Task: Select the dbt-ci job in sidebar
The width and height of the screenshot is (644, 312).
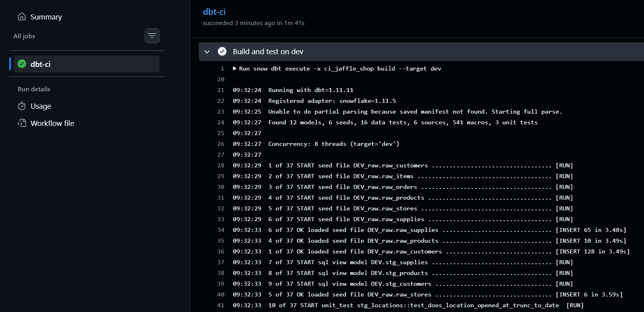Action: coord(86,64)
